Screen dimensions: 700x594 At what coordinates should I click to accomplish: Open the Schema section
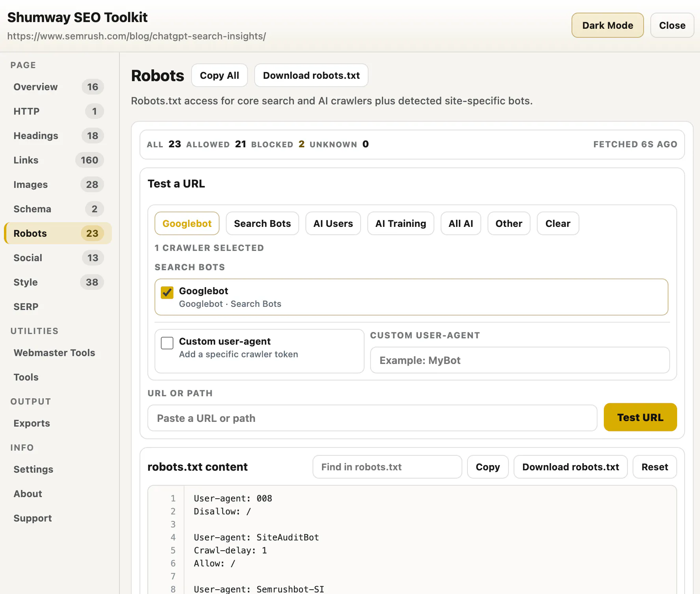(58, 209)
